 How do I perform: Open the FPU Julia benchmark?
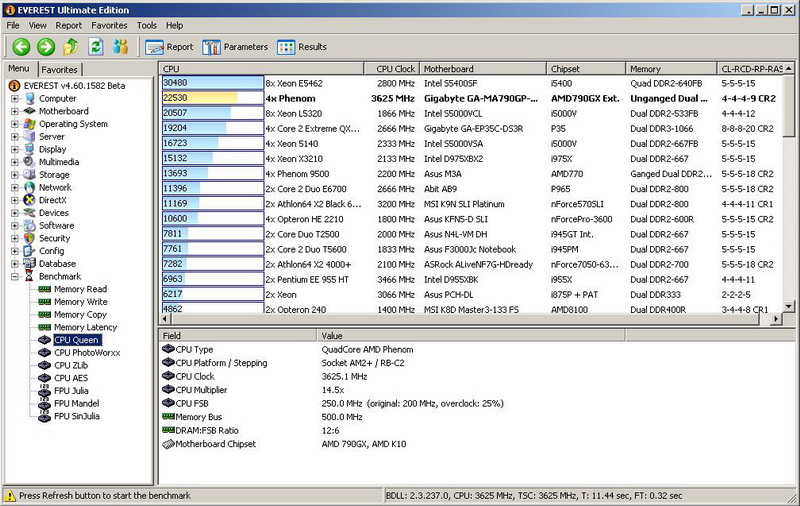[71, 391]
